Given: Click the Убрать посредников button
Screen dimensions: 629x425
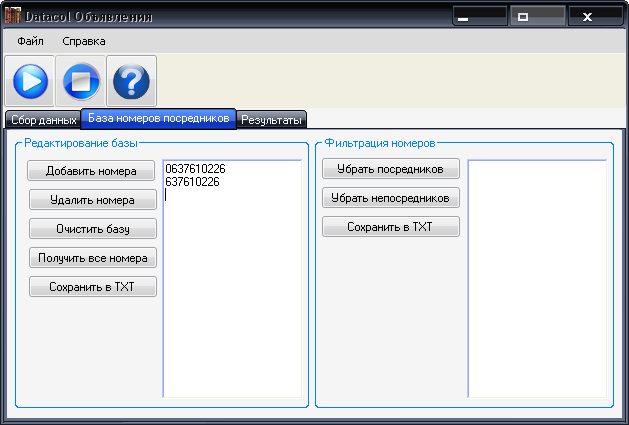Looking at the screenshot, I should (x=391, y=169).
